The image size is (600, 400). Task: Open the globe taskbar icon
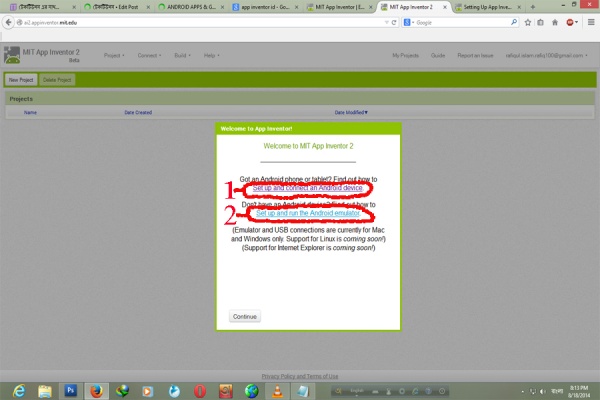point(251,391)
